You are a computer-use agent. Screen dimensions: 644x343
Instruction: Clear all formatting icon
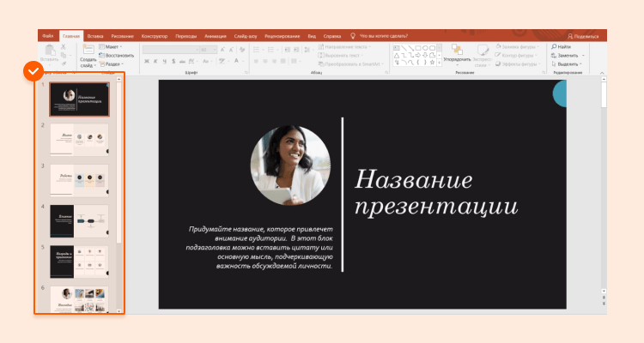pos(242,50)
